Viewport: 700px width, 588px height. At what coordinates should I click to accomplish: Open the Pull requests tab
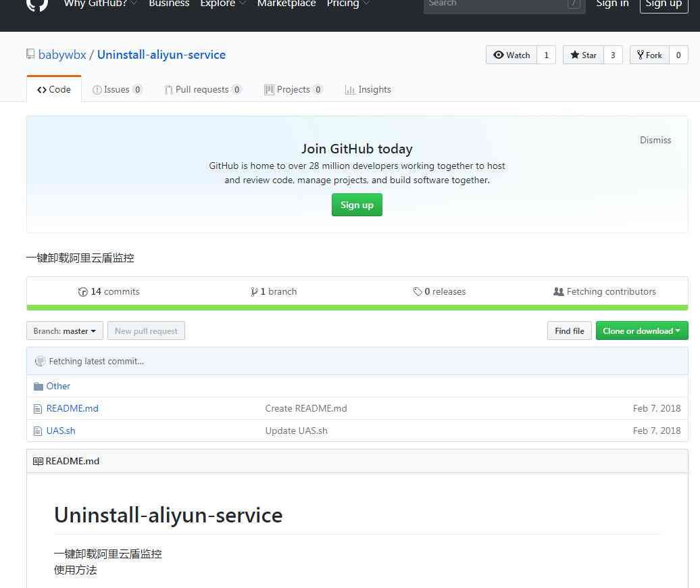click(203, 89)
